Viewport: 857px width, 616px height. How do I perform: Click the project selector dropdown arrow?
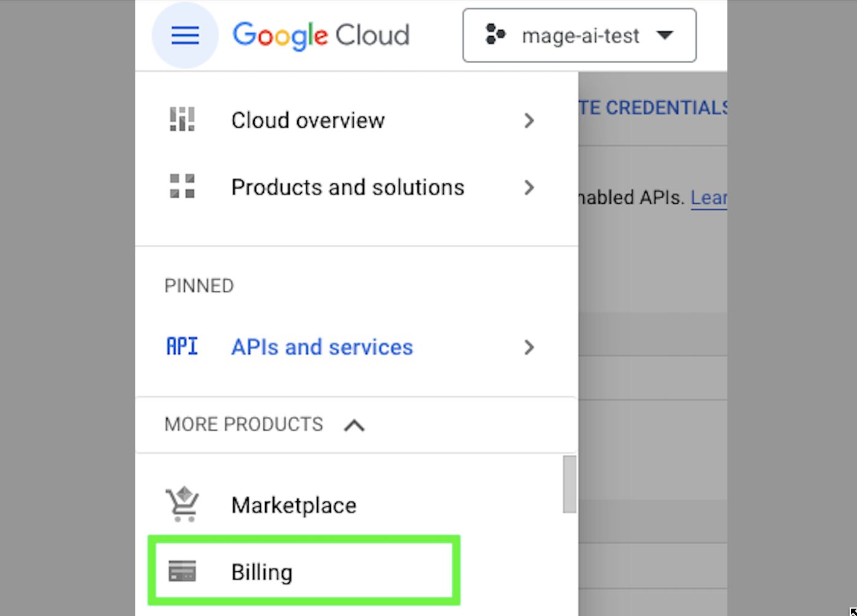(x=665, y=35)
